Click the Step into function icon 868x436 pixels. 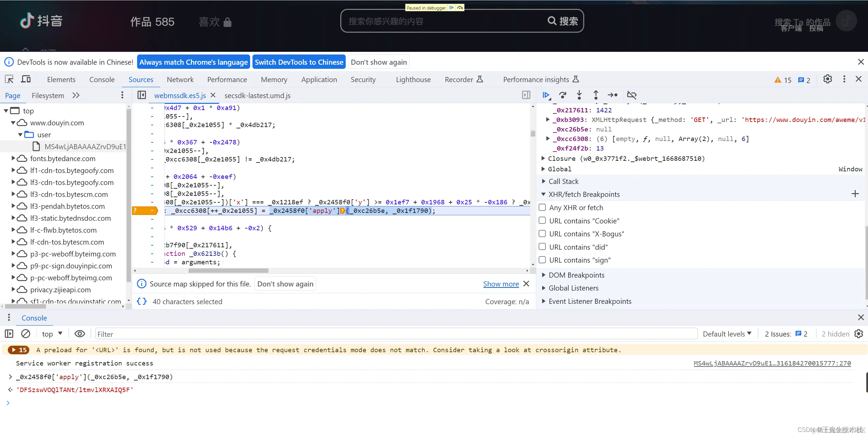pos(579,95)
